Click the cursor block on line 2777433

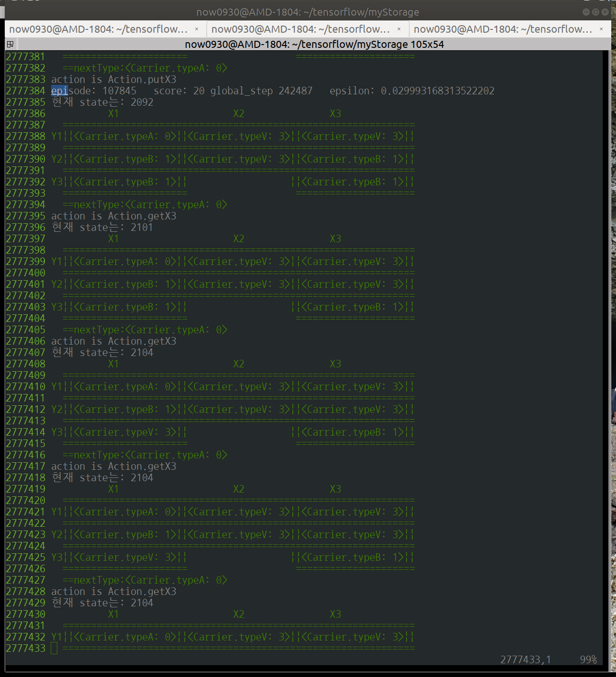pos(54,648)
